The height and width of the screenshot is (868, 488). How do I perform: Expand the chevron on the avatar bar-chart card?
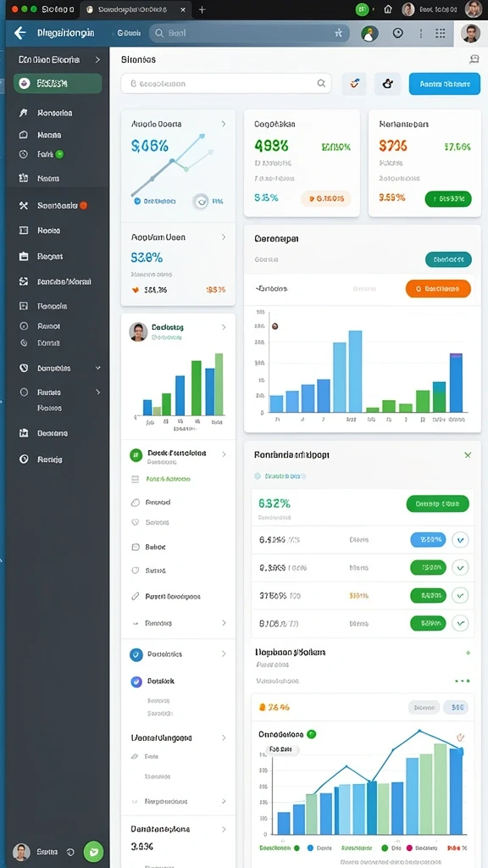(x=224, y=327)
